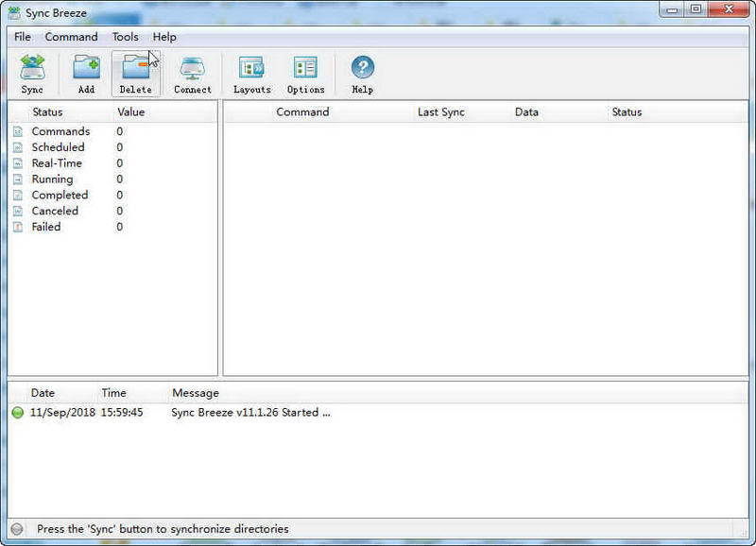Viewport: 756px width, 546px height.
Task: Click the Failed row value 0
Action: [120, 227]
